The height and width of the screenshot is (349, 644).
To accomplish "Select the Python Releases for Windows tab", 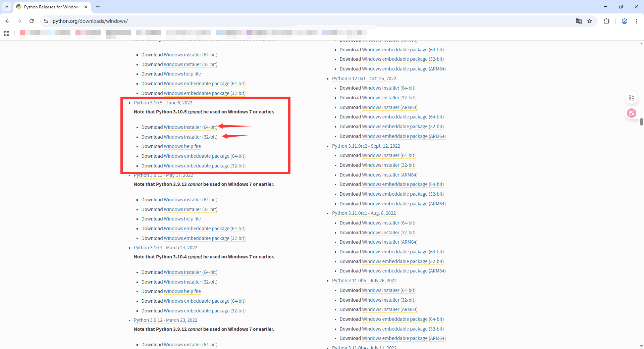I will pyautogui.click(x=52, y=7).
